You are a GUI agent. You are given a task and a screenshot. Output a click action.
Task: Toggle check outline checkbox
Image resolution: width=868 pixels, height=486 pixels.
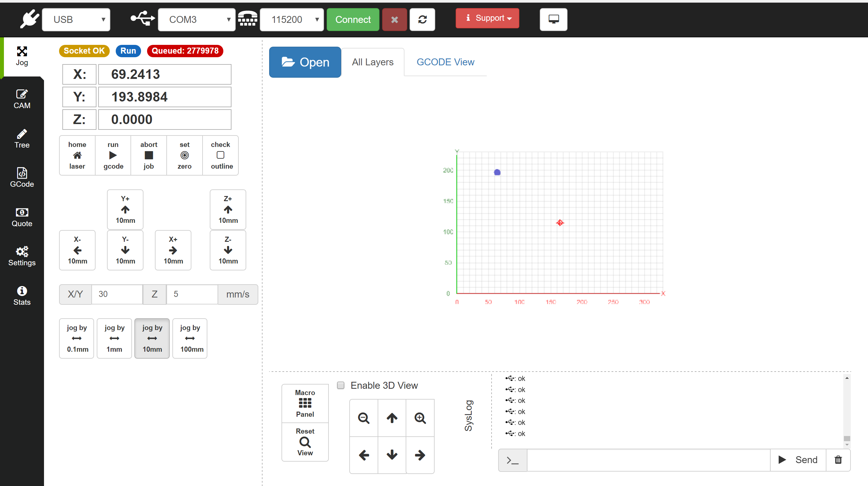tap(220, 155)
